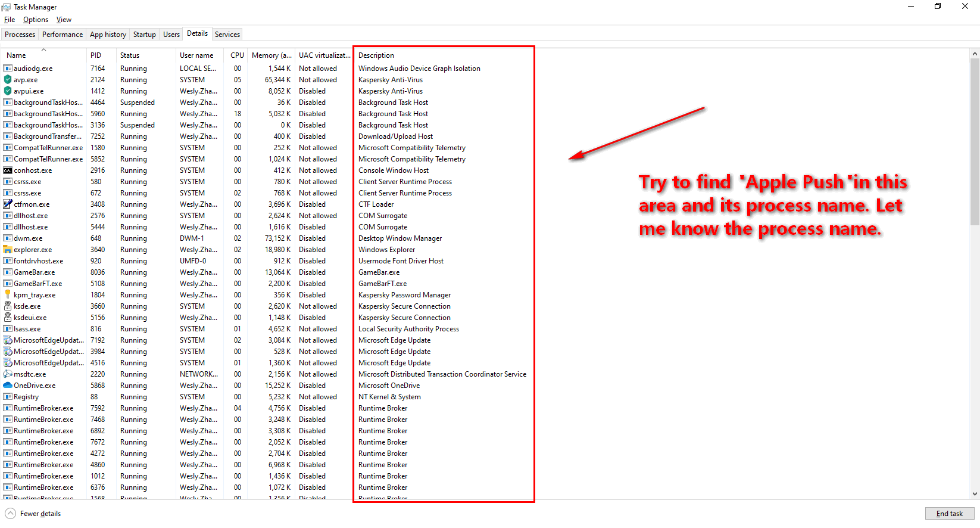This screenshot has height=528, width=980.
Task: Click the MicrosoftEdgeUpdate icon with PID 4516
Action: click(8, 363)
